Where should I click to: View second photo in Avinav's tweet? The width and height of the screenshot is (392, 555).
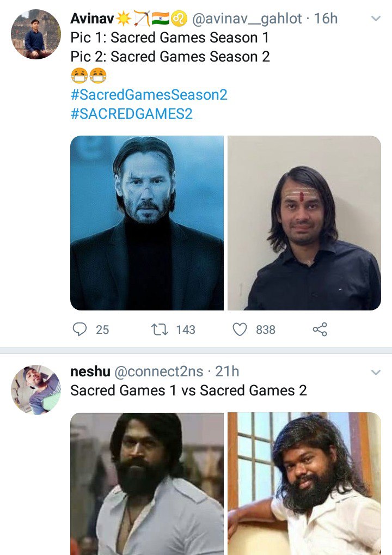point(304,223)
